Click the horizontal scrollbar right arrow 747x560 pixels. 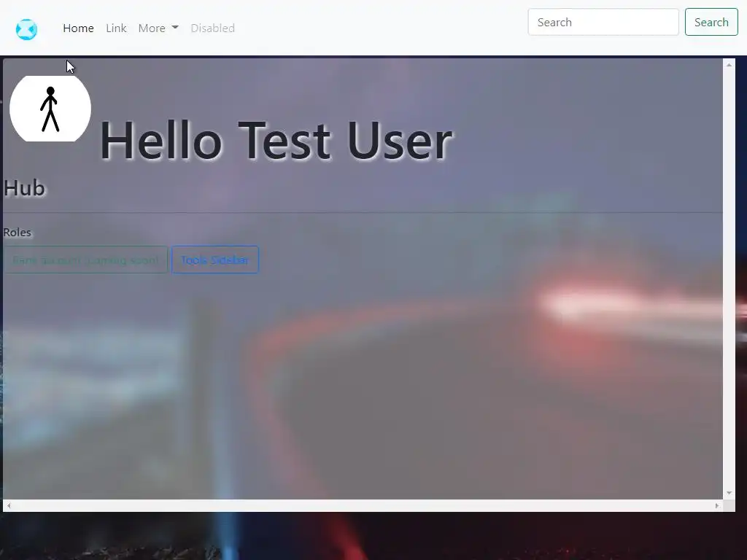(x=717, y=506)
